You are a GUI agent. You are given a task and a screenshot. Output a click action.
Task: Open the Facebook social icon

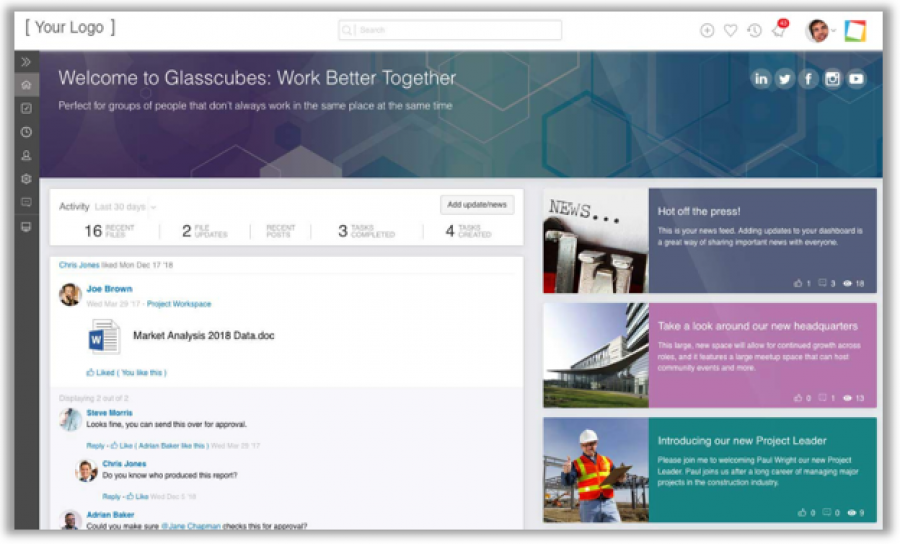pos(808,79)
